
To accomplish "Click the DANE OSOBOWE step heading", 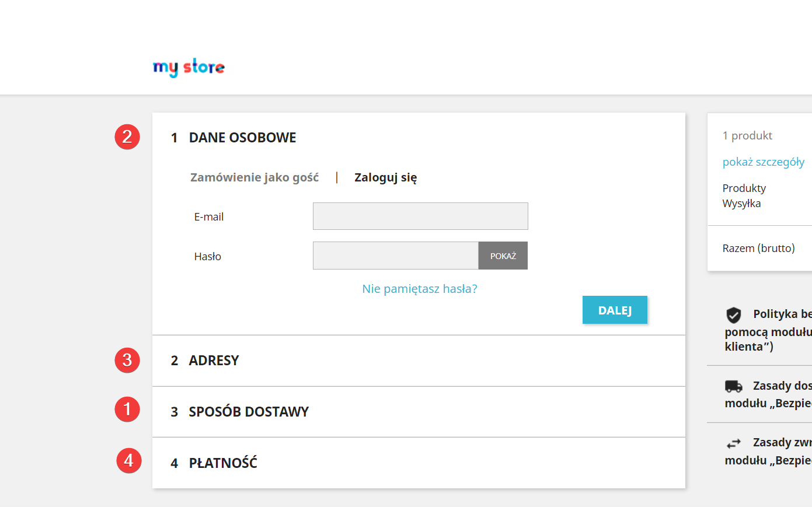I will [x=242, y=138].
